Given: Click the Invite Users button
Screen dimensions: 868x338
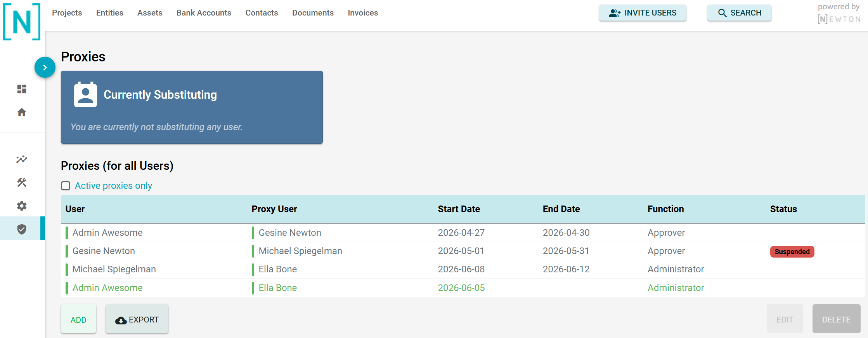Looking at the screenshot, I should [x=643, y=13].
